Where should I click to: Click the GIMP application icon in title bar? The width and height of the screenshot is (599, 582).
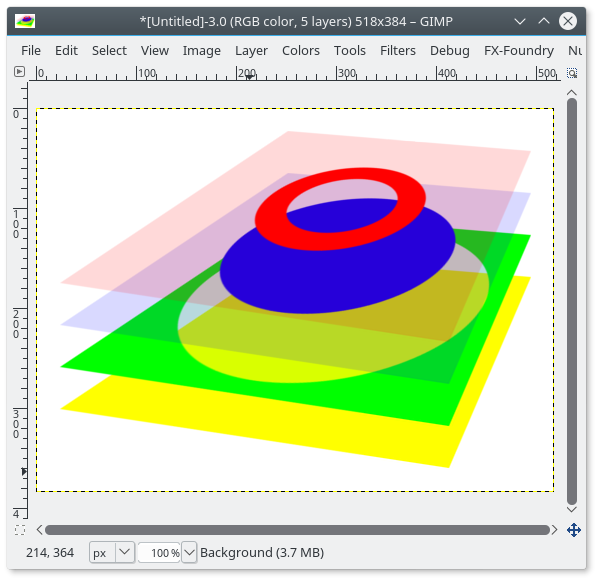tap(25, 21)
